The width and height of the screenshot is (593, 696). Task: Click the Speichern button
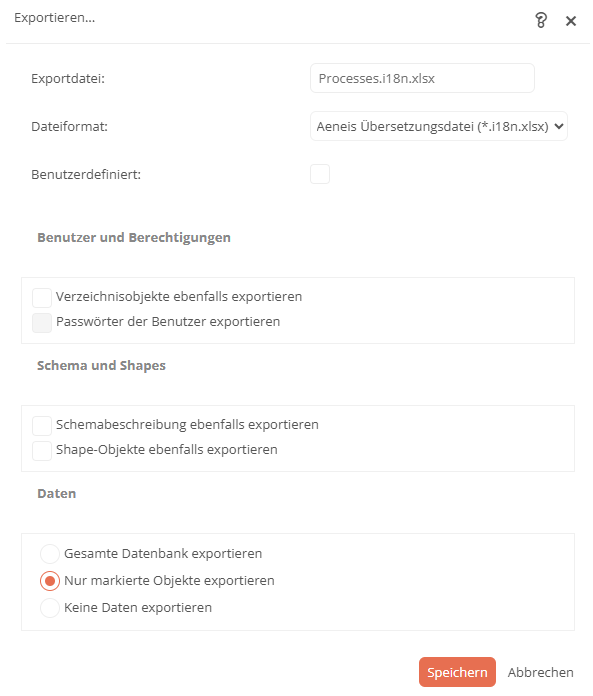[x=457, y=672]
